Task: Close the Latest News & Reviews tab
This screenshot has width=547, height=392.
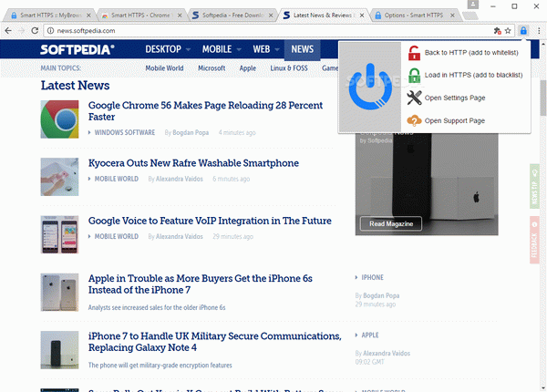Action: [x=362, y=15]
